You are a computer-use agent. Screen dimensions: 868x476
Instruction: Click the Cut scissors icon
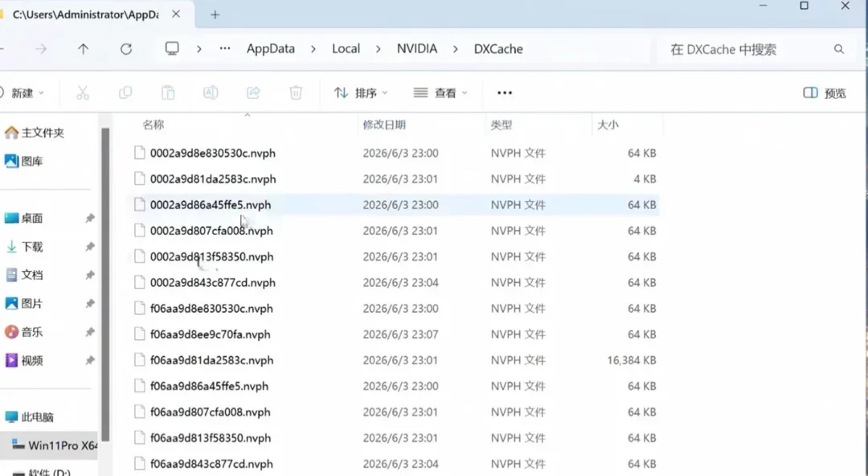point(83,92)
